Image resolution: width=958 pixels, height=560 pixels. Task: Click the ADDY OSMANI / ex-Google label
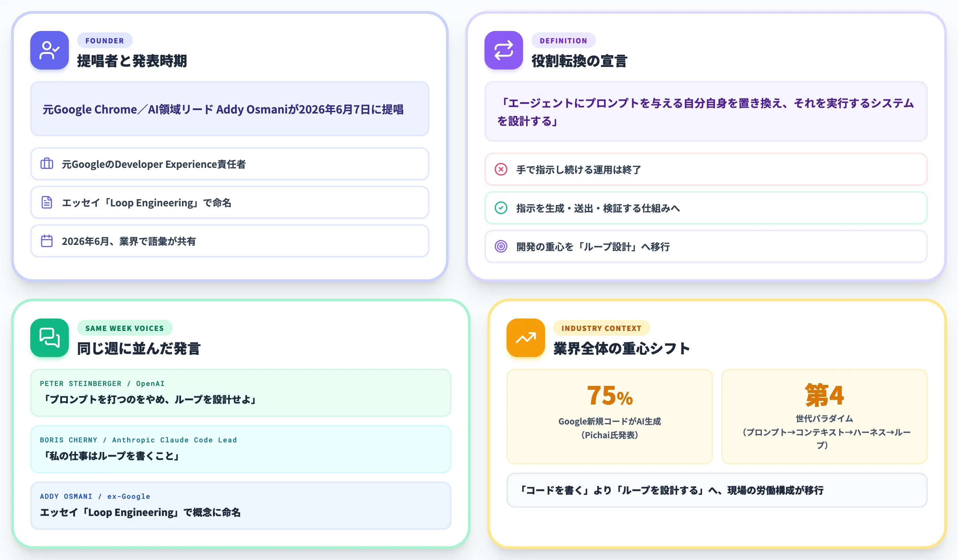pos(95,496)
